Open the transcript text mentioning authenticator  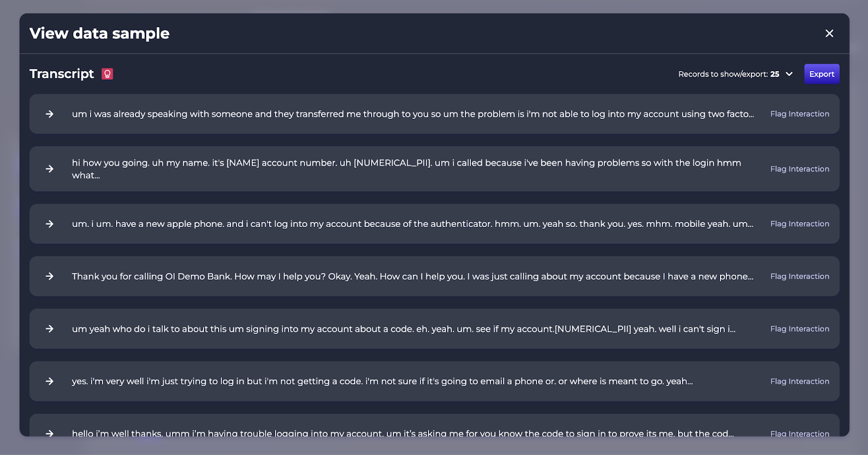coord(412,224)
